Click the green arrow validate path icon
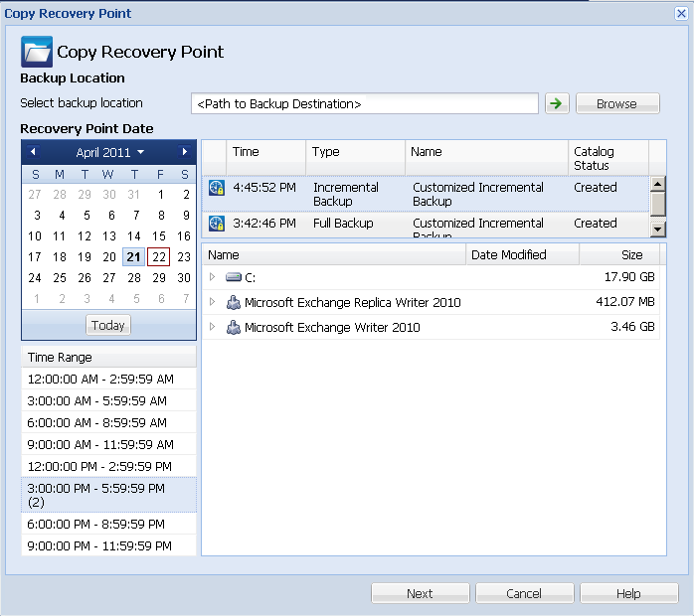The image size is (694, 616). (x=556, y=103)
